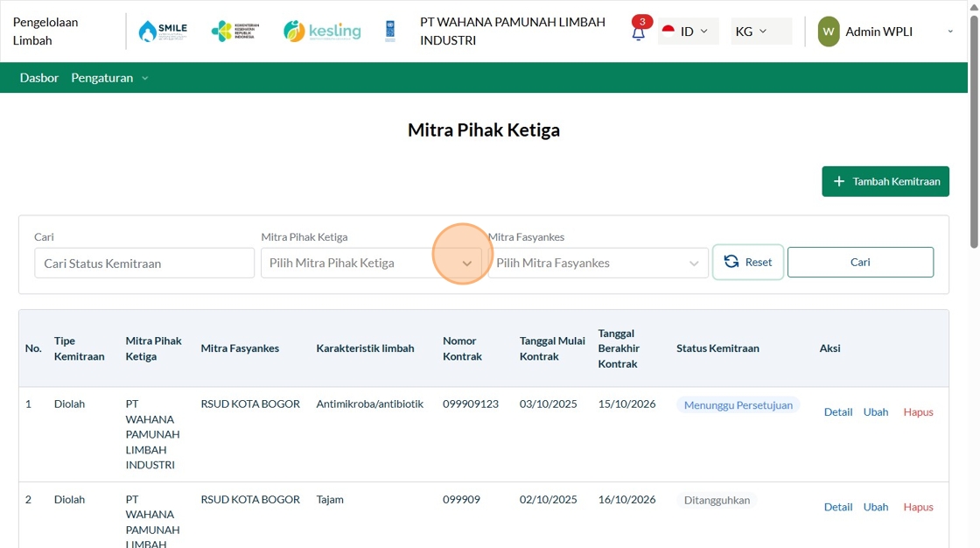Go to the Dasbor menu
The height and width of the screenshot is (548, 980).
tap(38, 78)
